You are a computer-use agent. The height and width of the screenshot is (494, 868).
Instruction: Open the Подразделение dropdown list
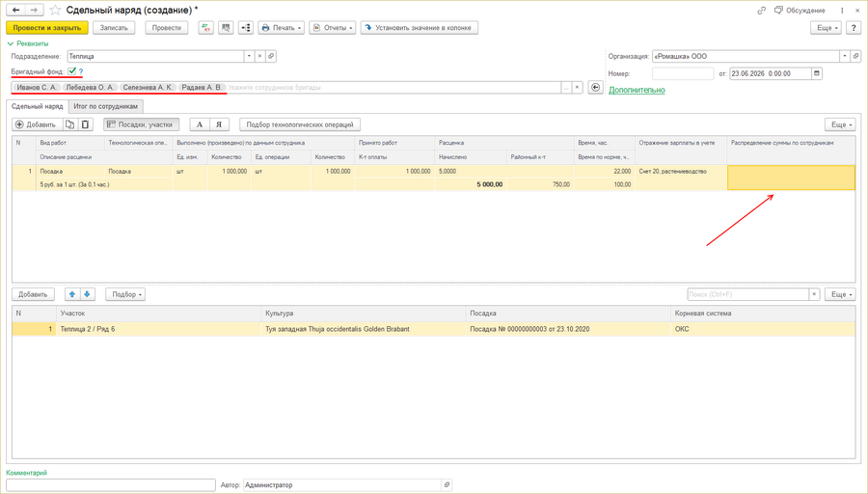pyautogui.click(x=249, y=56)
